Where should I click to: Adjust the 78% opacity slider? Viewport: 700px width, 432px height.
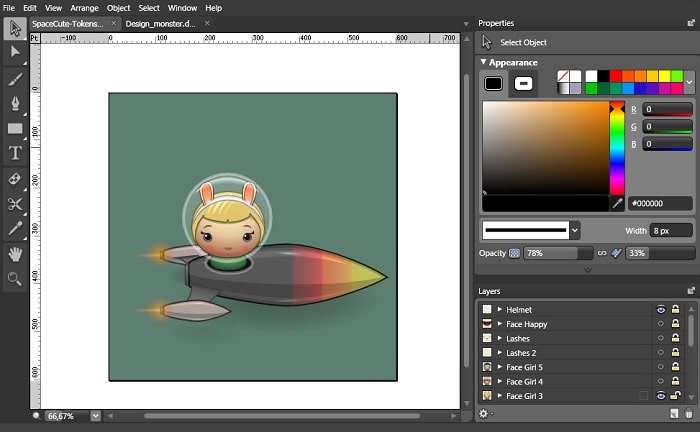click(558, 253)
